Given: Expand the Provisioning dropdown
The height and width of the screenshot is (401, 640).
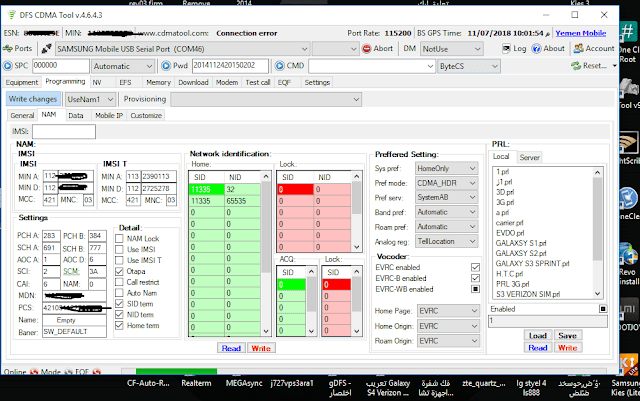Looking at the screenshot, I should point(266,99).
